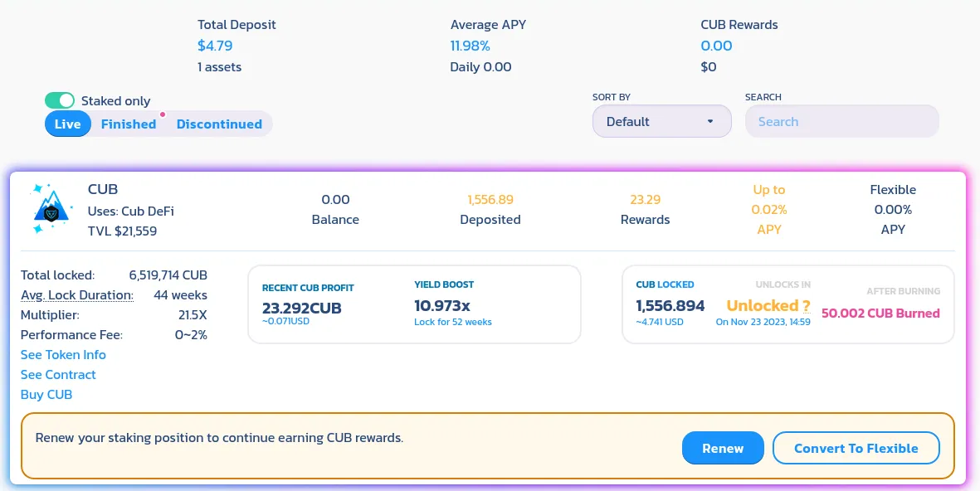The height and width of the screenshot is (491, 980).
Task: Open the See Contract link
Action: tap(58, 375)
